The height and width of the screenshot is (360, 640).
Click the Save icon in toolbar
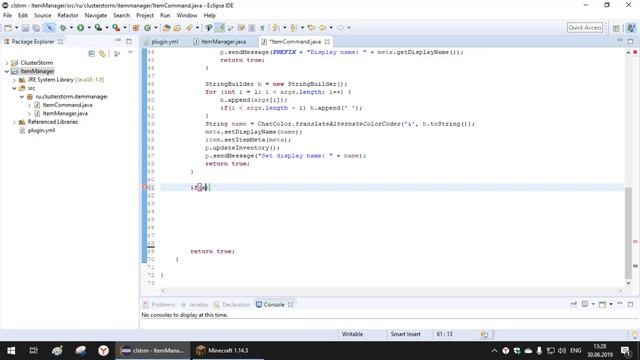pos(25,28)
